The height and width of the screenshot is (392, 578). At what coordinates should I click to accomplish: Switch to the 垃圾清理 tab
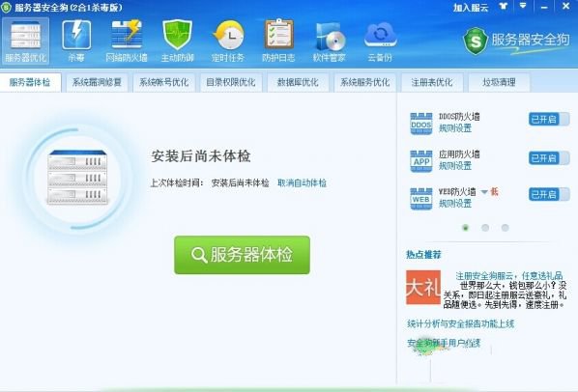tap(499, 82)
